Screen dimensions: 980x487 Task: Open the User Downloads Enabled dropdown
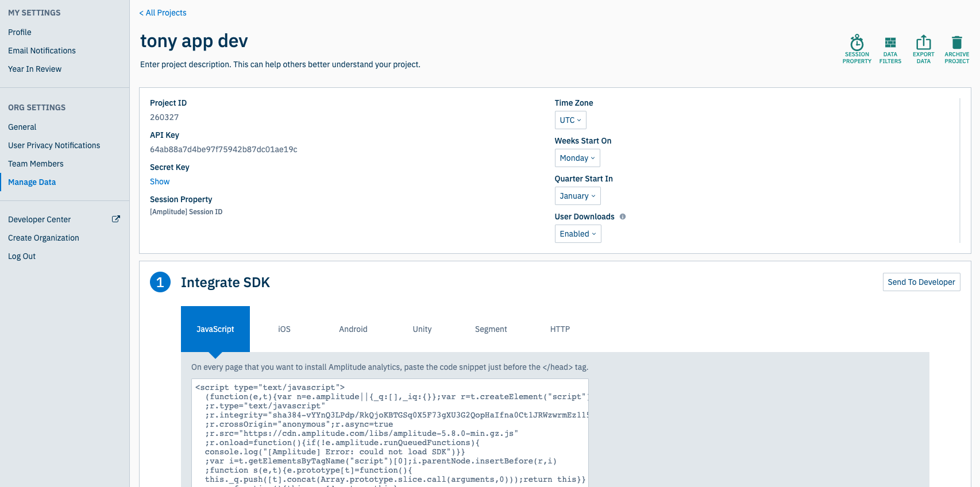pos(578,234)
